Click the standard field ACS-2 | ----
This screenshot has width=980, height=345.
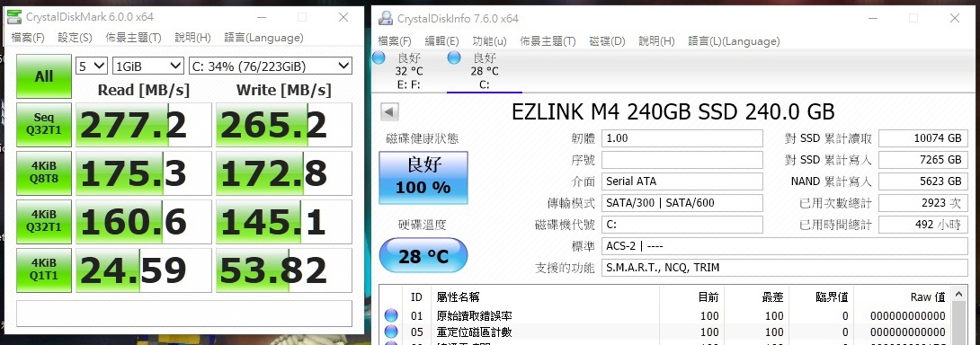coord(785,246)
